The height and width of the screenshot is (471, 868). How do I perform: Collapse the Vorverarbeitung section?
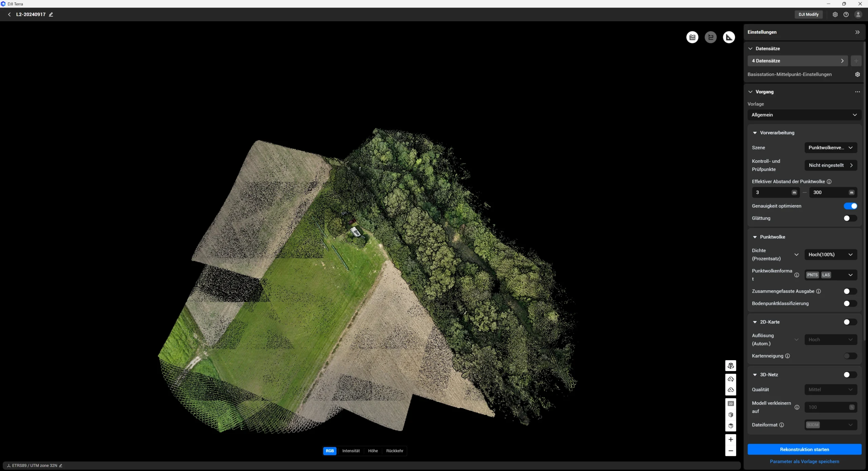click(x=755, y=133)
